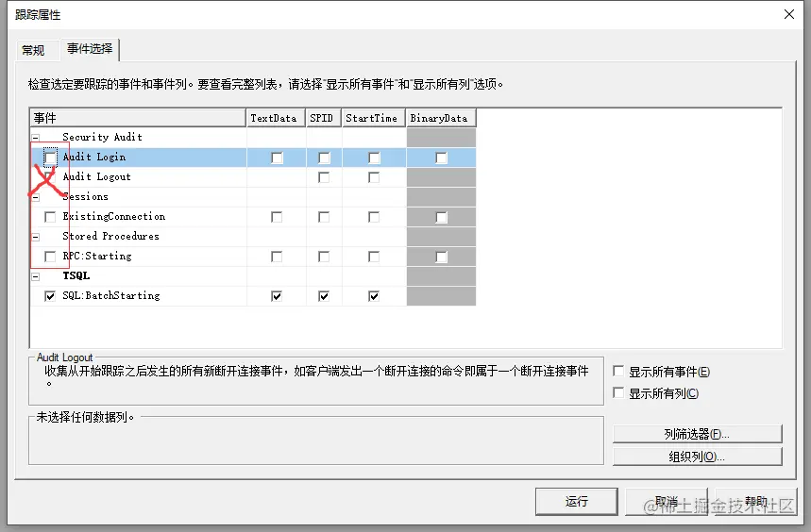Collapse the Security Audit category
Viewport: 811px width, 532px height.
(36, 138)
